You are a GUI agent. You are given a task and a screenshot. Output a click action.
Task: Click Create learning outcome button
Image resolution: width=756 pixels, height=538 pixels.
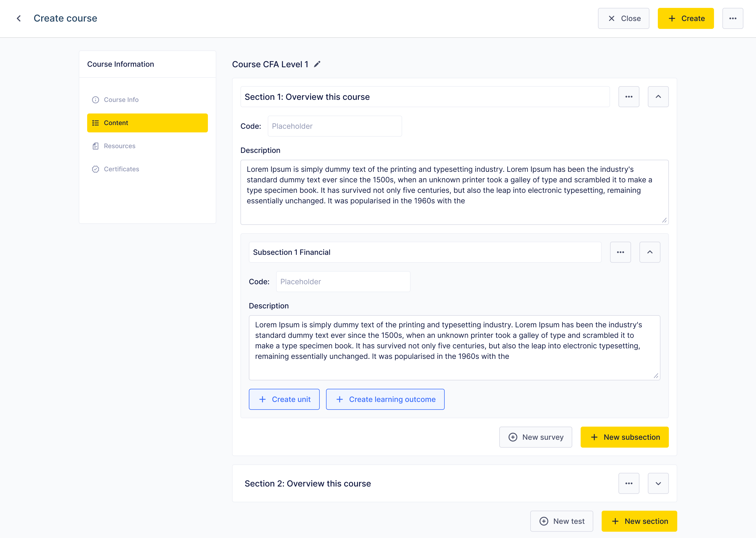point(385,399)
